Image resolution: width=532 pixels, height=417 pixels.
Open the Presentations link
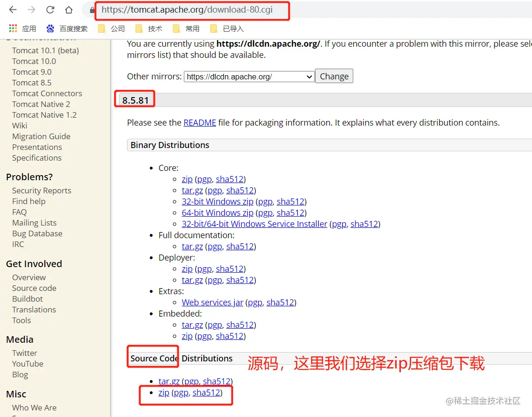coord(37,148)
